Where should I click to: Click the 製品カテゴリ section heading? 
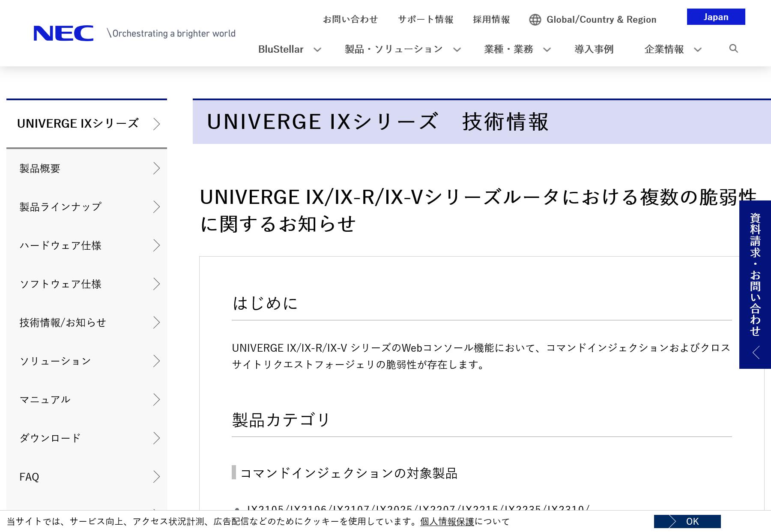coord(281,420)
